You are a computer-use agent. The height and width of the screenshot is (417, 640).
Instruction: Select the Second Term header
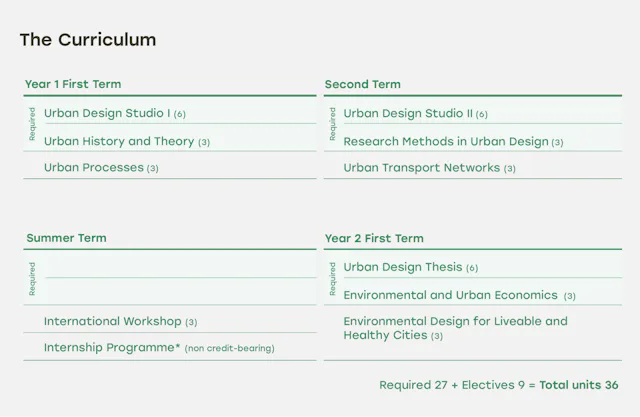(362, 84)
